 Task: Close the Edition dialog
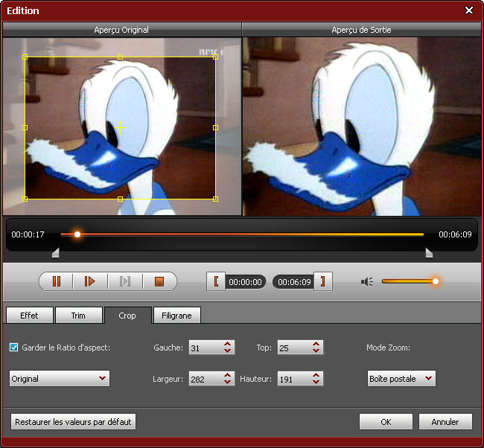pos(469,10)
